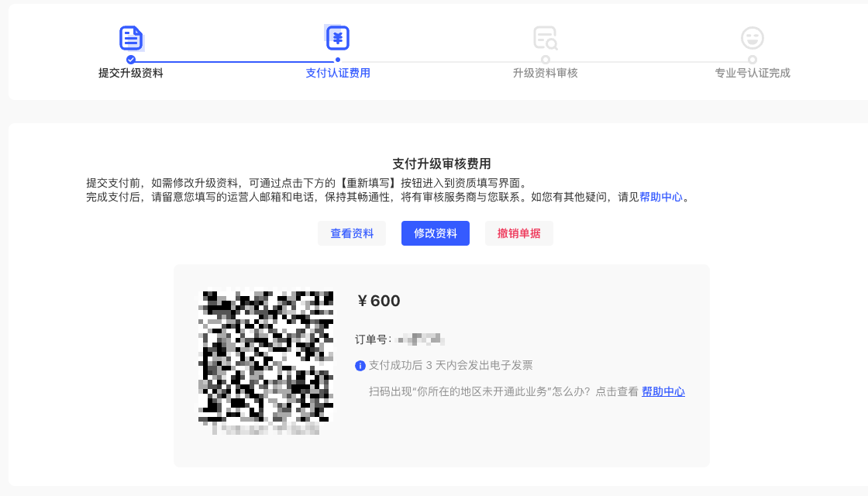Click the smiley icon above 专业号认证完成
The image size is (868, 496).
click(x=753, y=38)
